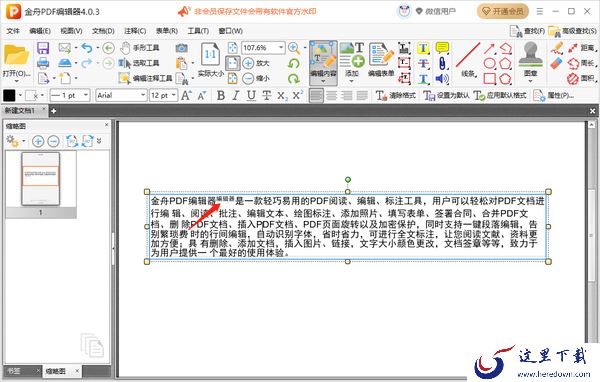The width and height of the screenshot is (600, 382).
Task: Select the Highlight text tool
Action: [423, 48]
